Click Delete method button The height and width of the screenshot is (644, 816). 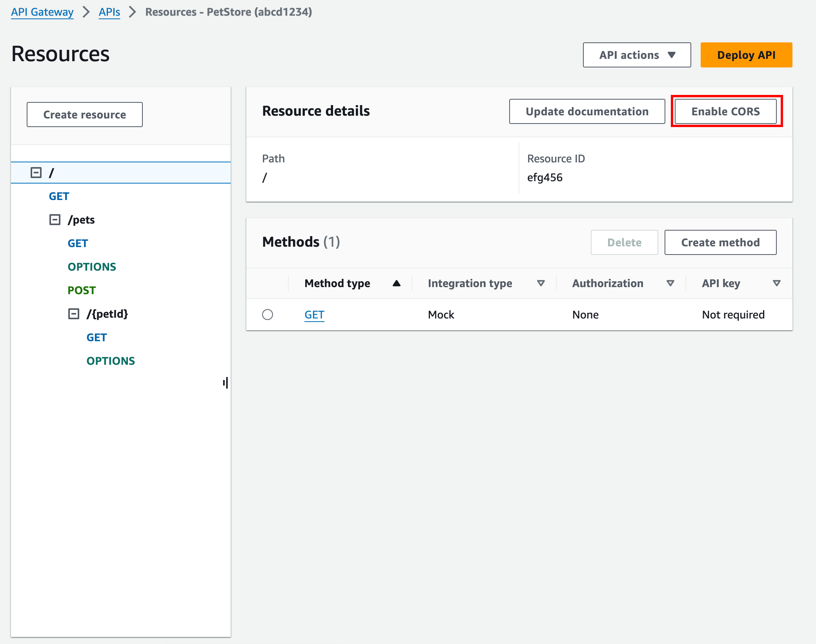click(625, 242)
